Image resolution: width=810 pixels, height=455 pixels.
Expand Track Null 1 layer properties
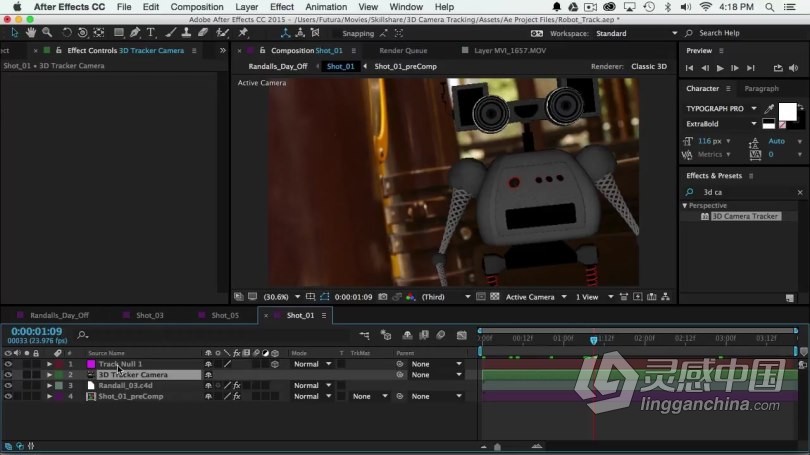point(49,364)
